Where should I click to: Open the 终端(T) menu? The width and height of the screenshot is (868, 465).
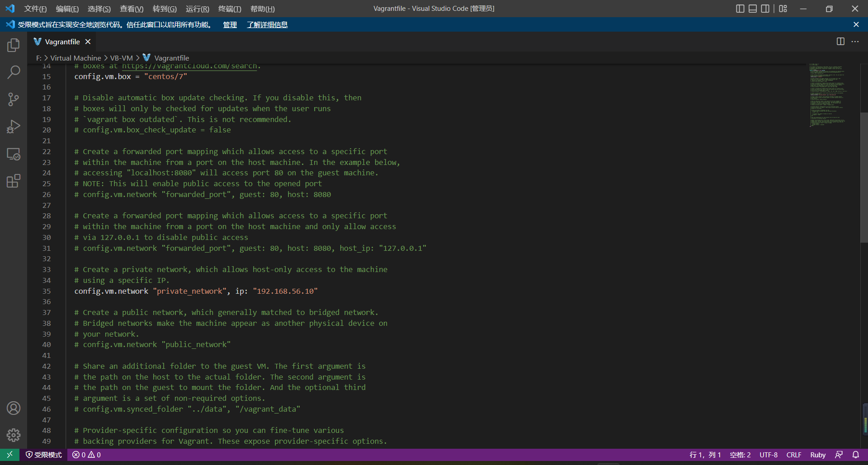pyautogui.click(x=230, y=9)
